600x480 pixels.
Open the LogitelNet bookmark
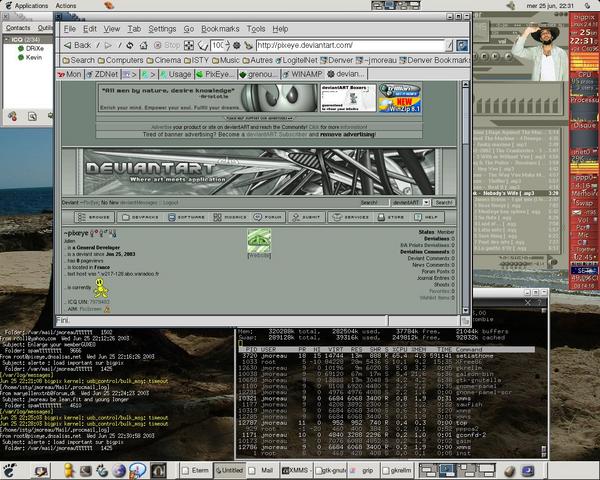click(x=297, y=60)
